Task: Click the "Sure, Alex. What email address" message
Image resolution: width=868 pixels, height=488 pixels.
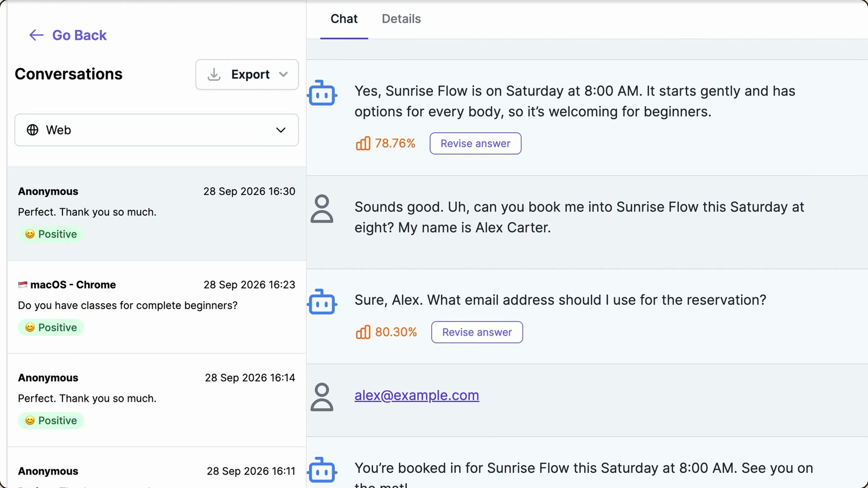Action: tap(560, 300)
